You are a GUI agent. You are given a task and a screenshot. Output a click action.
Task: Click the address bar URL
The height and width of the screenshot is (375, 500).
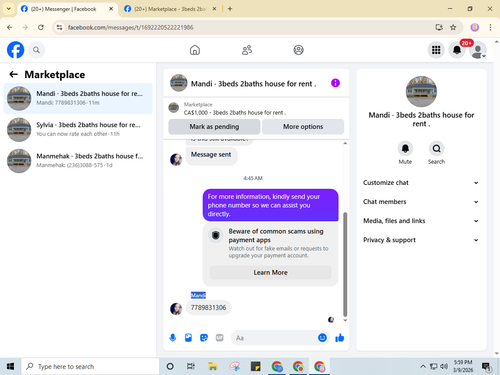coord(130,27)
